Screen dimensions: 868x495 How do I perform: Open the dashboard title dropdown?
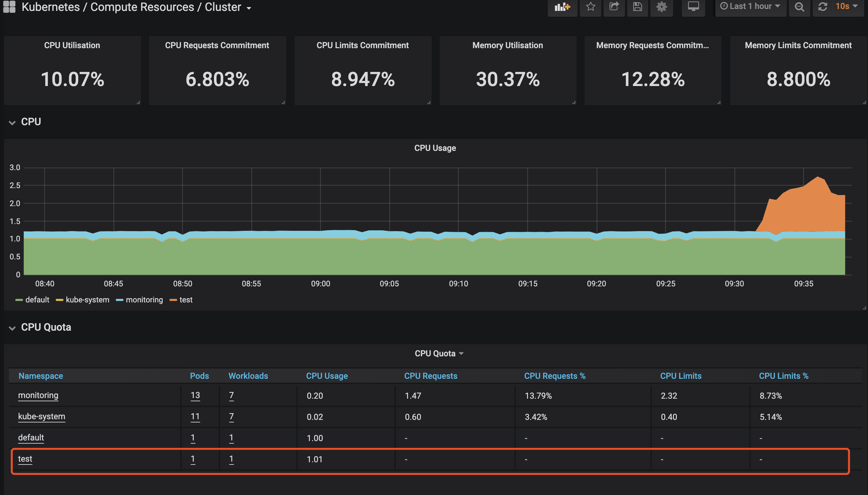(249, 8)
